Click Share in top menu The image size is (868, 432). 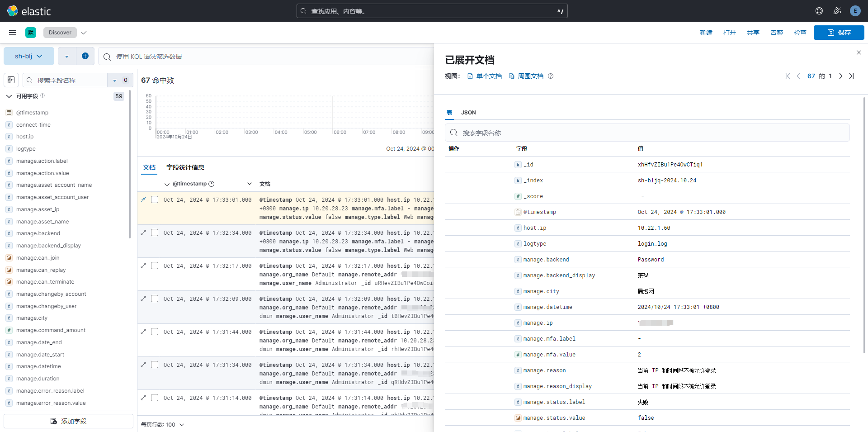pyautogui.click(x=753, y=33)
